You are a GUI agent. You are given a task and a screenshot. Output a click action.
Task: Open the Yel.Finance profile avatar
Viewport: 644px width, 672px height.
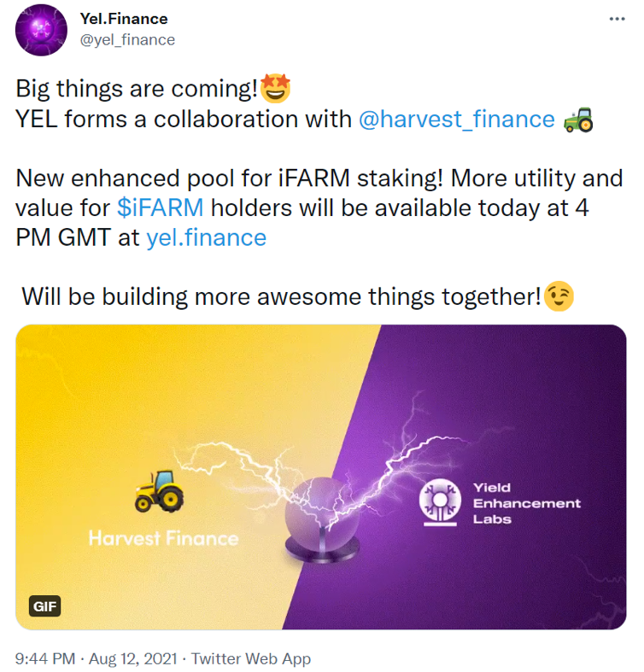(41, 30)
